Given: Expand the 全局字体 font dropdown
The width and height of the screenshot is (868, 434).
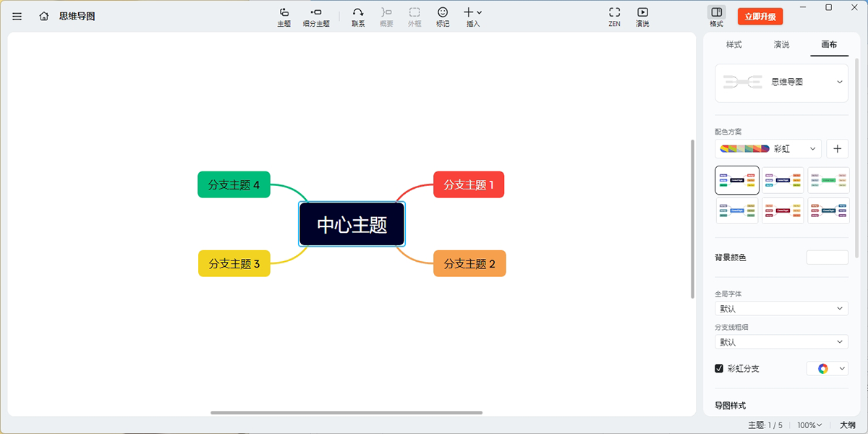Looking at the screenshot, I should (x=781, y=309).
